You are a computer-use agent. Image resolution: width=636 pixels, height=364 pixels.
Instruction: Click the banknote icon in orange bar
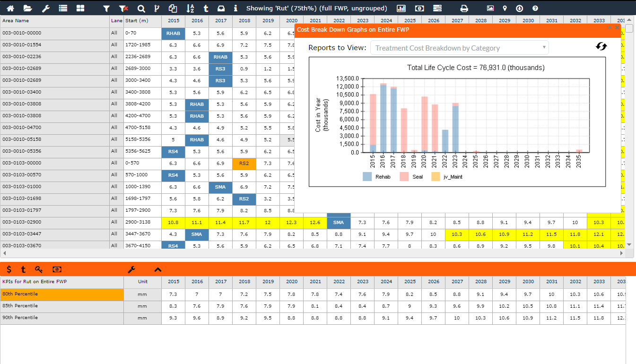(57, 269)
